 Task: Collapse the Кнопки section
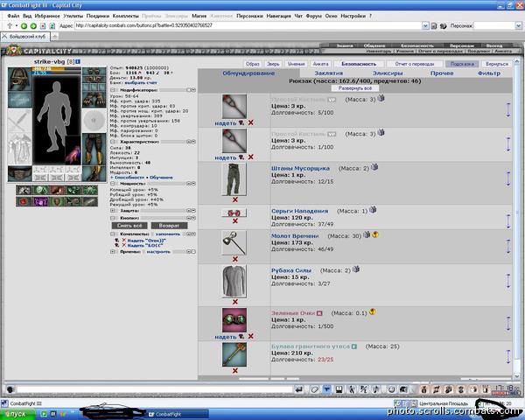[x=113, y=218]
